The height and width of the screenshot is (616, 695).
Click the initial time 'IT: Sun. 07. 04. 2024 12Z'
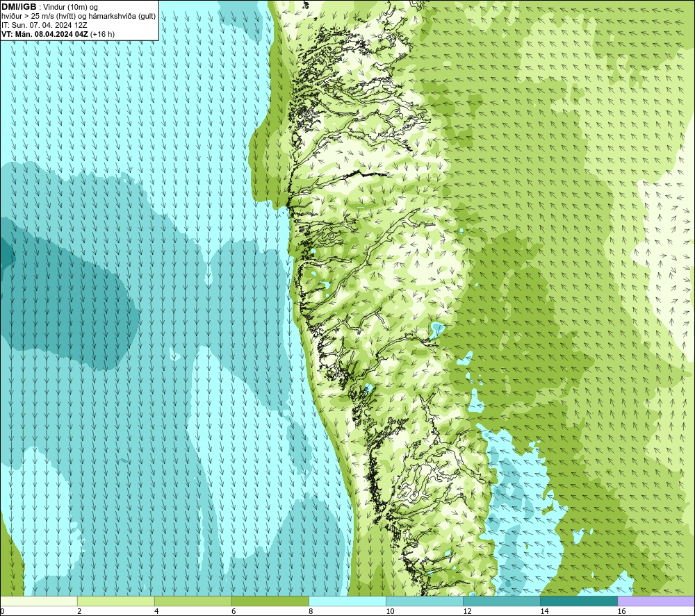pos(44,25)
